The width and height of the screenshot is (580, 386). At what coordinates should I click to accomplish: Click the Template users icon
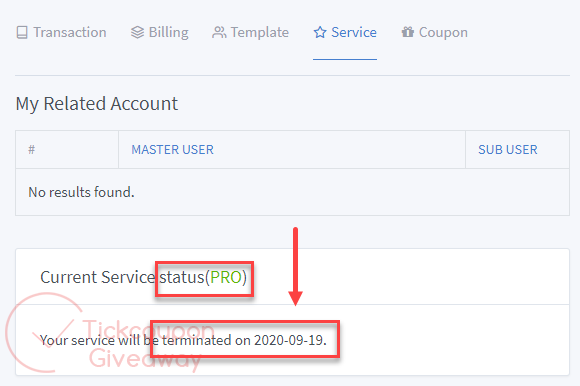click(x=219, y=33)
